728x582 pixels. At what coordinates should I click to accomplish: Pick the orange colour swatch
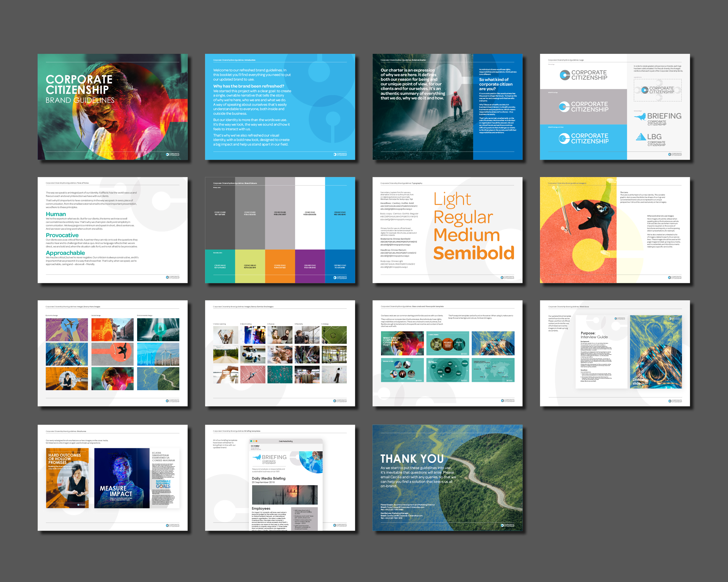(280, 266)
